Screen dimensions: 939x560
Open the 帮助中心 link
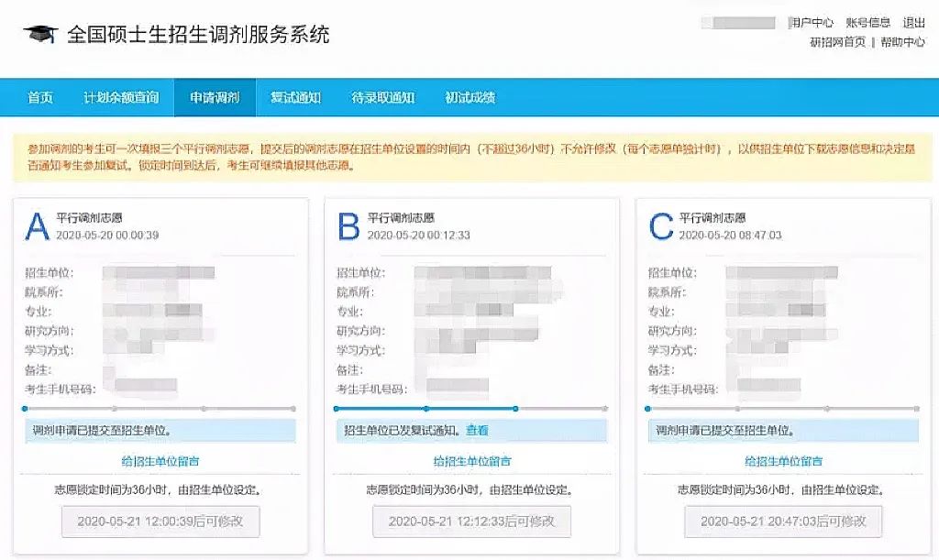click(x=902, y=42)
